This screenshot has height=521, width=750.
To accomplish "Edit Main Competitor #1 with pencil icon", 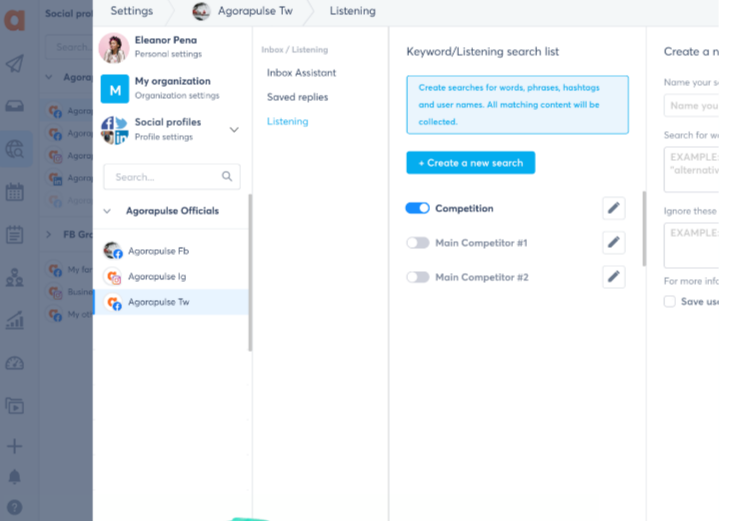I will coord(614,243).
